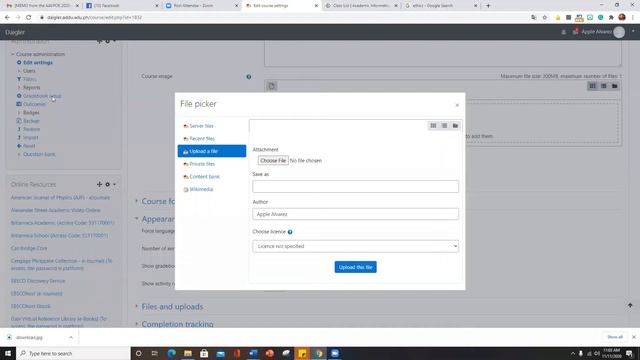Open Alexander Street Academic Video Online link
The width and height of the screenshot is (640, 360).
(56, 210)
